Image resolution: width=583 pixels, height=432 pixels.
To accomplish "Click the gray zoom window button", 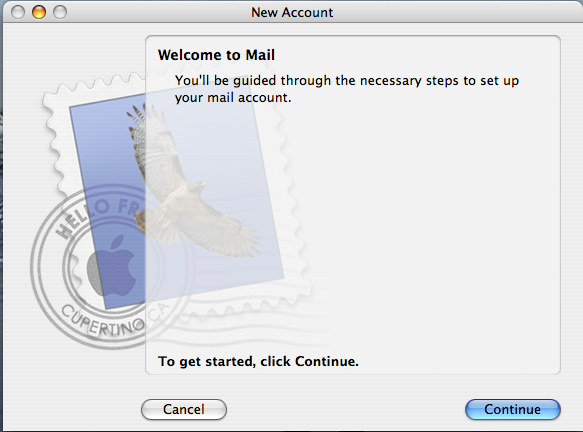I will [x=60, y=12].
